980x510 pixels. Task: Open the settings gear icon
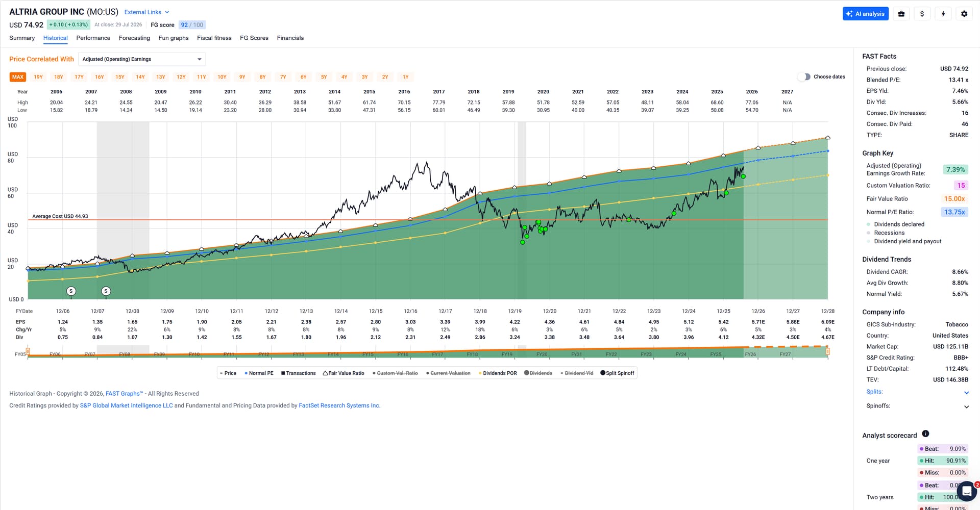964,14
